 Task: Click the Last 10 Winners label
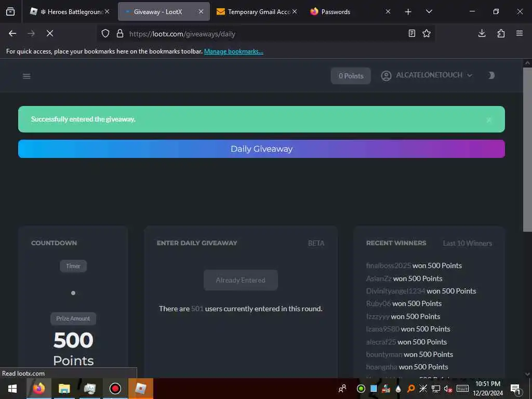(467, 243)
